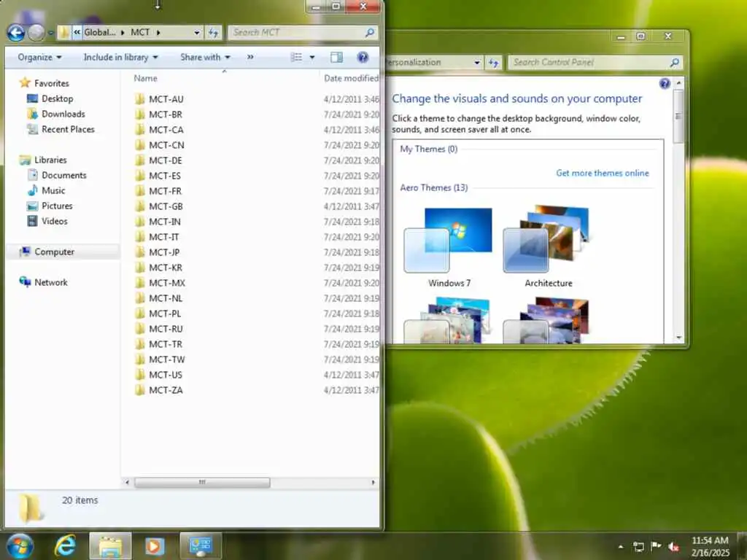The image size is (747, 560).
Task: Select the MCT-FR folder icon
Action: point(139,191)
